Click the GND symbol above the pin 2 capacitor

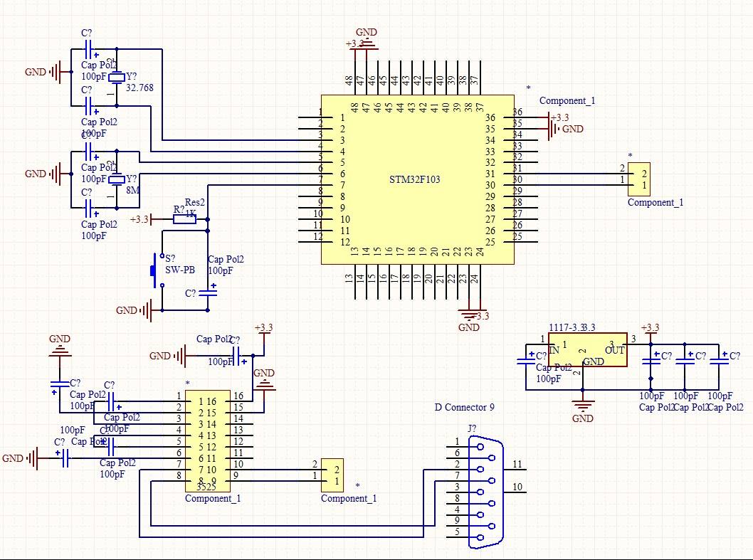pyautogui.click(x=60, y=345)
